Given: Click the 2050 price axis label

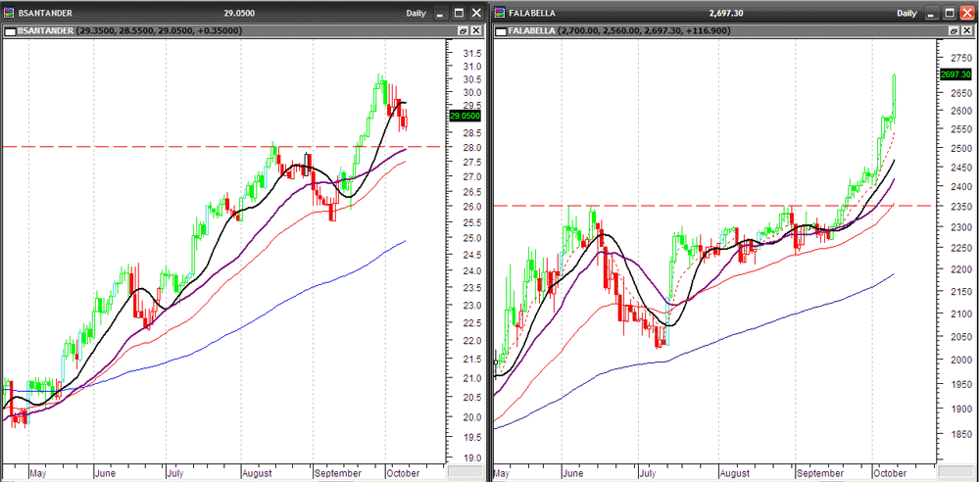Looking at the screenshot, I should tap(962, 336).
